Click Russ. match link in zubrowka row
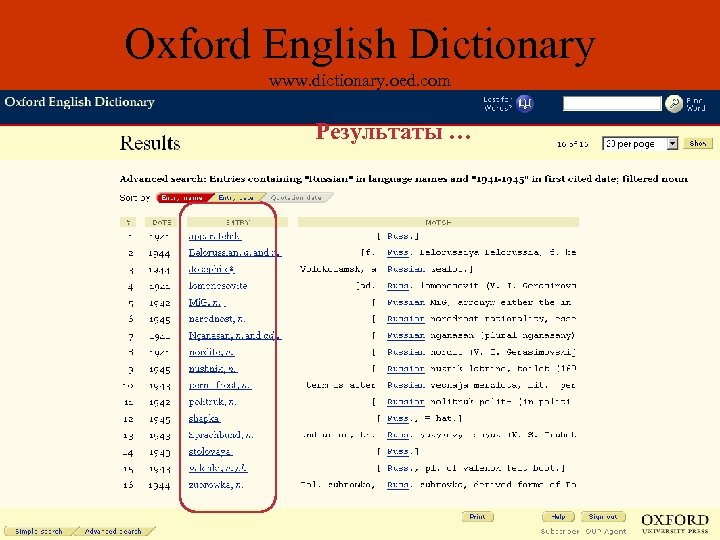 (x=397, y=484)
